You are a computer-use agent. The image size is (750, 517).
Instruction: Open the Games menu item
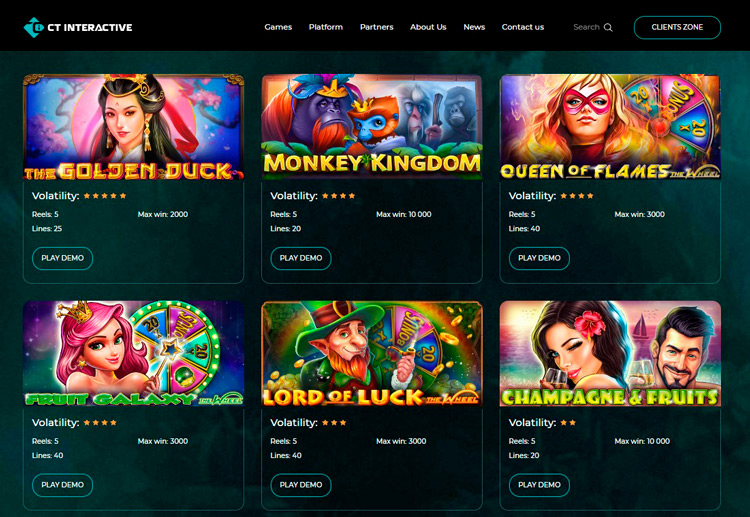click(278, 27)
